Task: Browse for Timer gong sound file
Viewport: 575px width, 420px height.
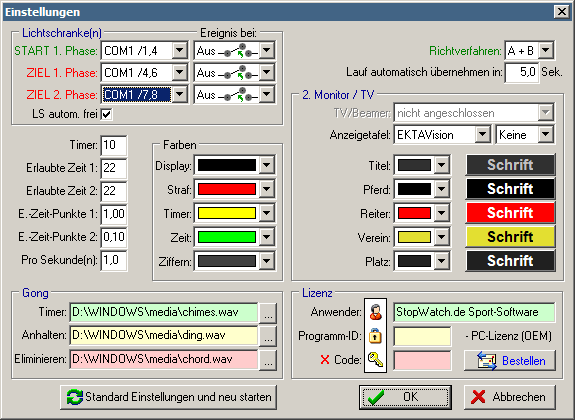Action: pos(268,313)
